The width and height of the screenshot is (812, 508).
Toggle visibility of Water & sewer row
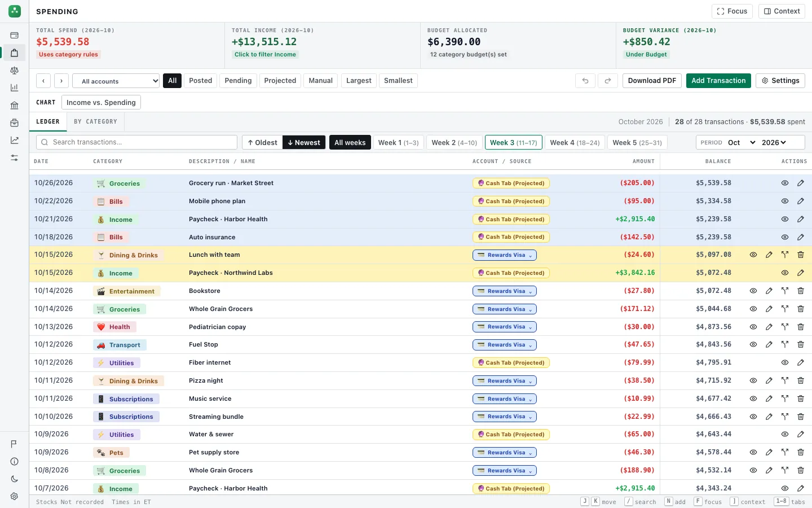(x=785, y=435)
